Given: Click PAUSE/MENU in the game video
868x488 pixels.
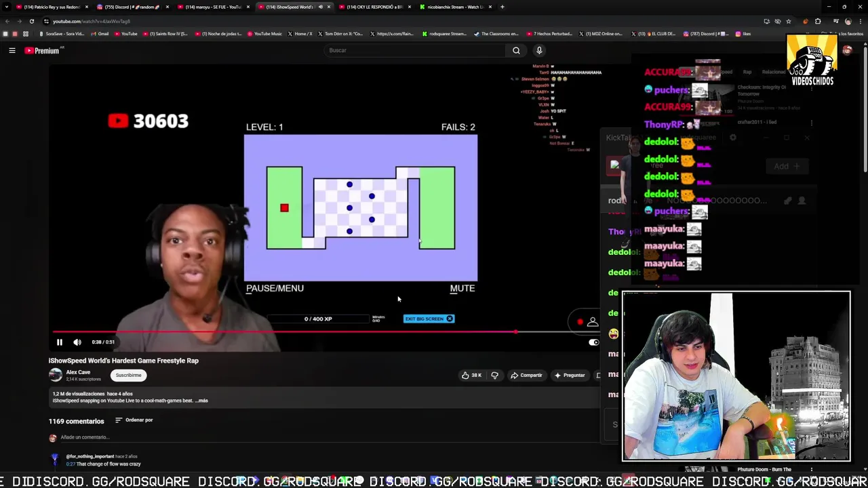Looking at the screenshot, I should 275,288.
